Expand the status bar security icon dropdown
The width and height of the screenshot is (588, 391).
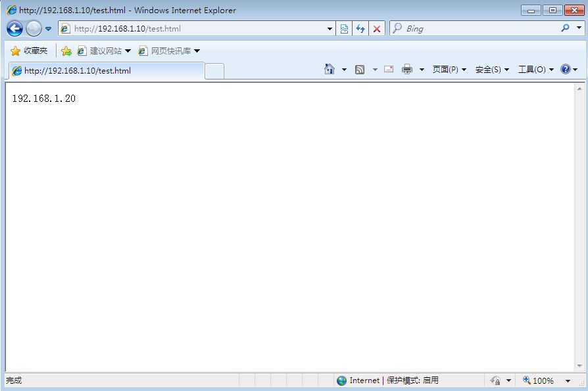point(508,381)
